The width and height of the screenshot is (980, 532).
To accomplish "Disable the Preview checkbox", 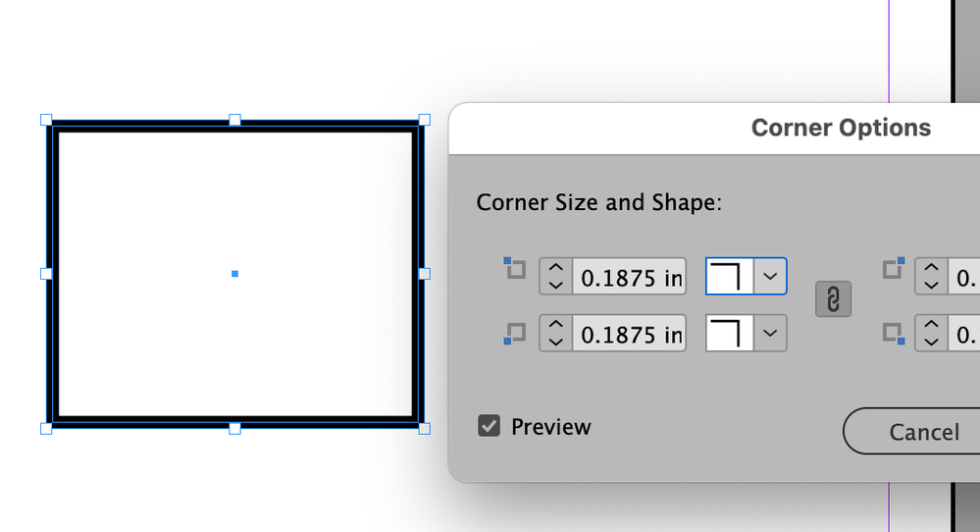I will coord(490,426).
